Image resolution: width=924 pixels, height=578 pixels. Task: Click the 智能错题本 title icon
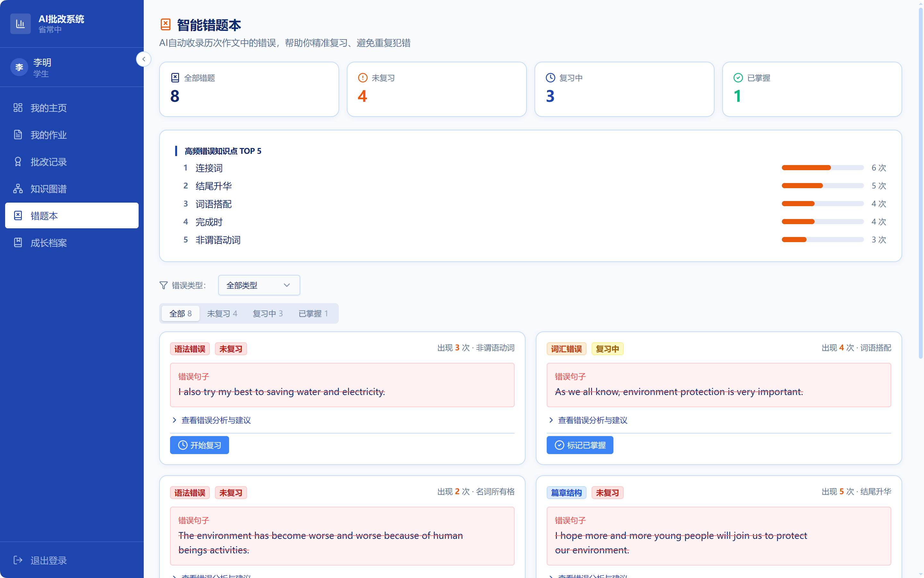165,24
